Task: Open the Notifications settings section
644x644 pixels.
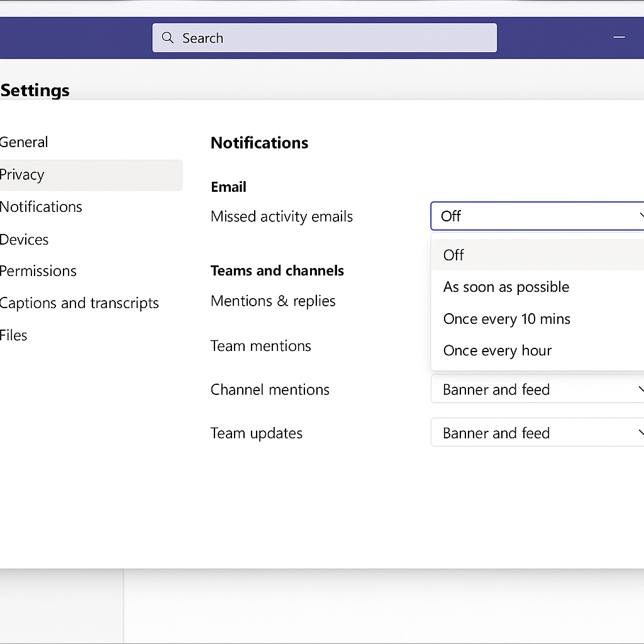Action: point(91,206)
